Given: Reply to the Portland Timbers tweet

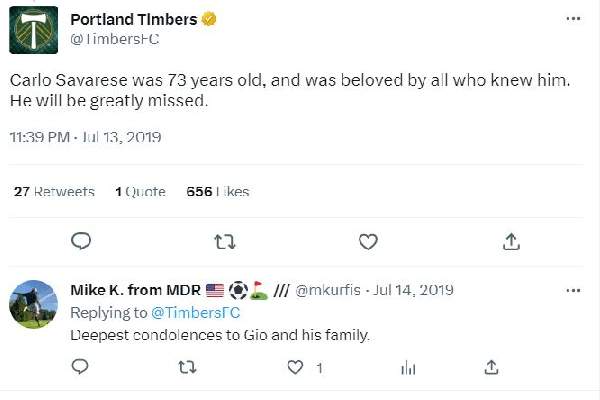Looking at the screenshot, I should (82, 241).
